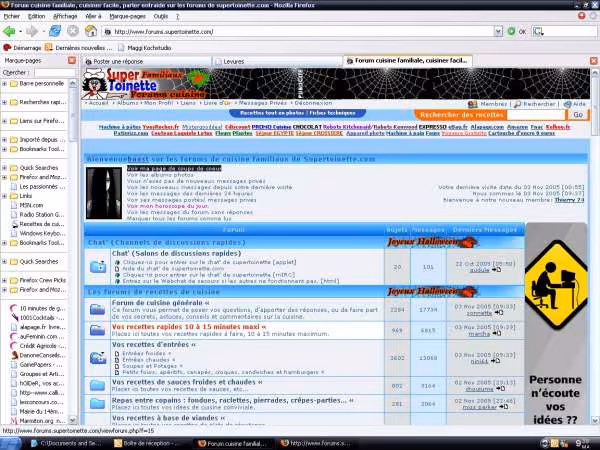This screenshot has width=600, height=450.
Task: Expand the Links bookmark folder
Action: point(4,196)
